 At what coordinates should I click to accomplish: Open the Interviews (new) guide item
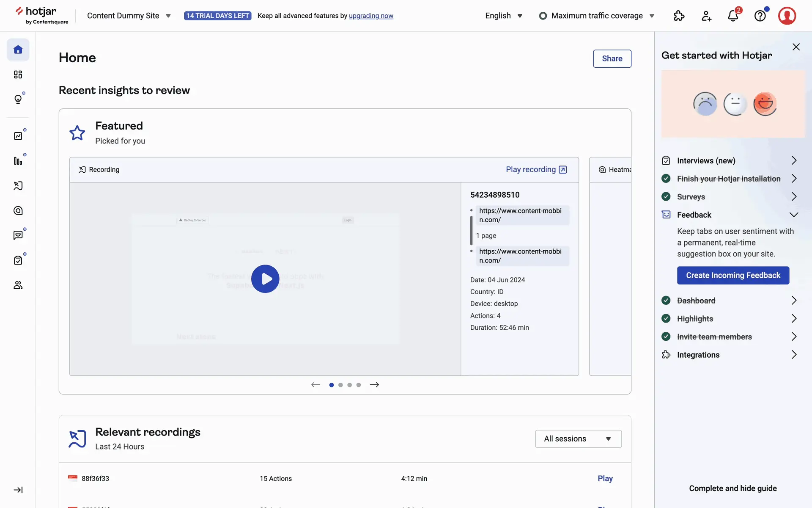click(x=706, y=160)
